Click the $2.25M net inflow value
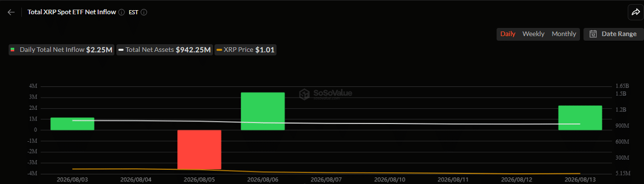The image size is (644, 184). coord(99,50)
